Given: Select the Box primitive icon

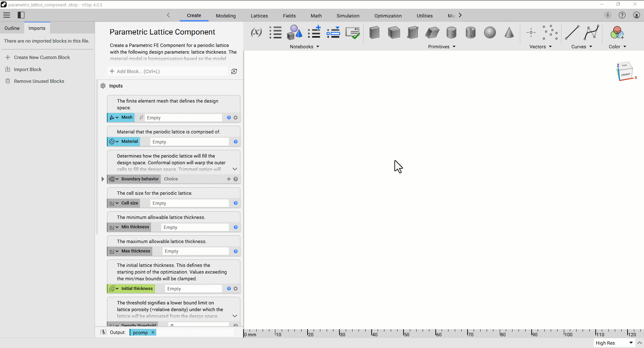Looking at the screenshot, I should (x=374, y=33).
